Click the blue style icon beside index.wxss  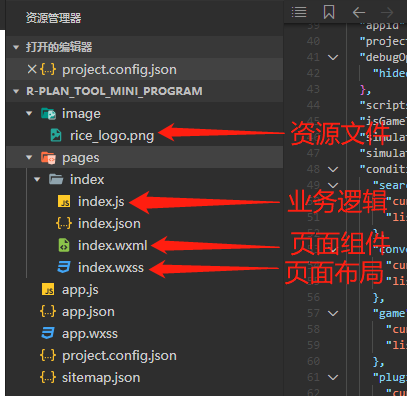[64, 267]
